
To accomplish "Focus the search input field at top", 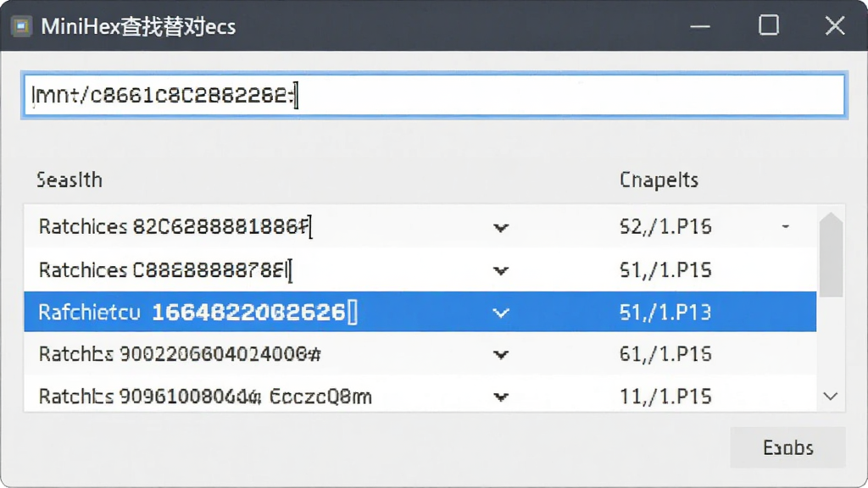I will click(x=434, y=95).
